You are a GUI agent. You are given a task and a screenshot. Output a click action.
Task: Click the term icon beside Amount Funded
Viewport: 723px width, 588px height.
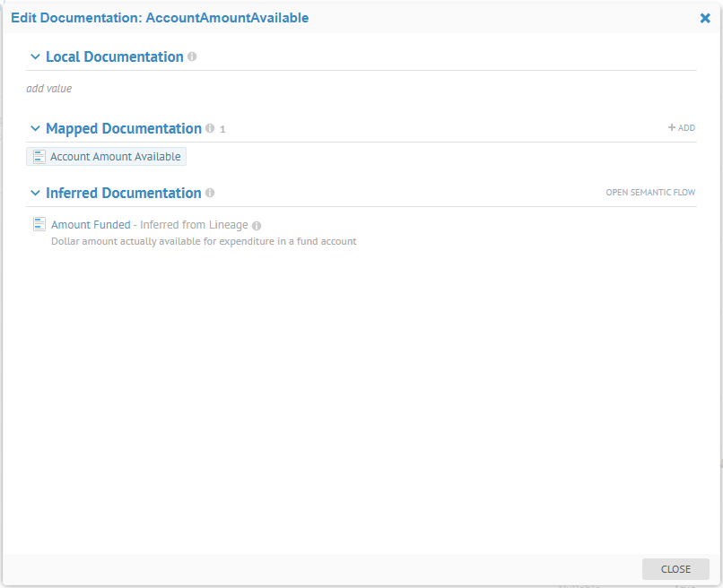click(x=39, y=224)
